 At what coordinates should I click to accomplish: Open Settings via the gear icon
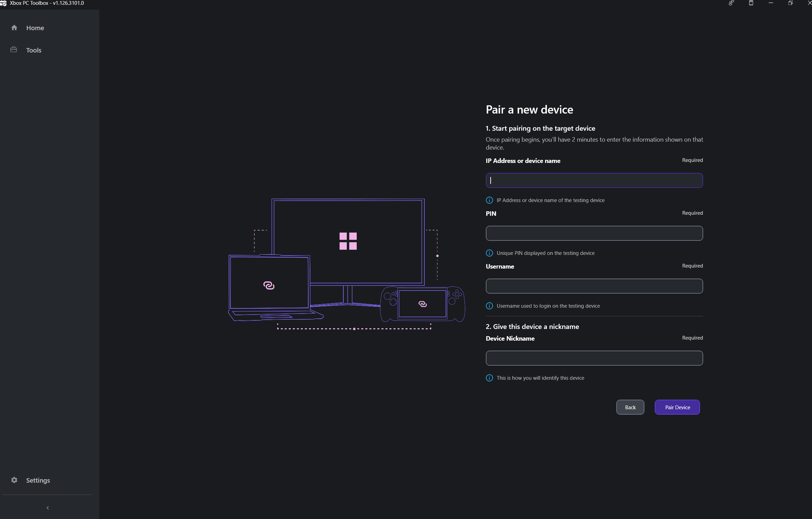point(14,480)
